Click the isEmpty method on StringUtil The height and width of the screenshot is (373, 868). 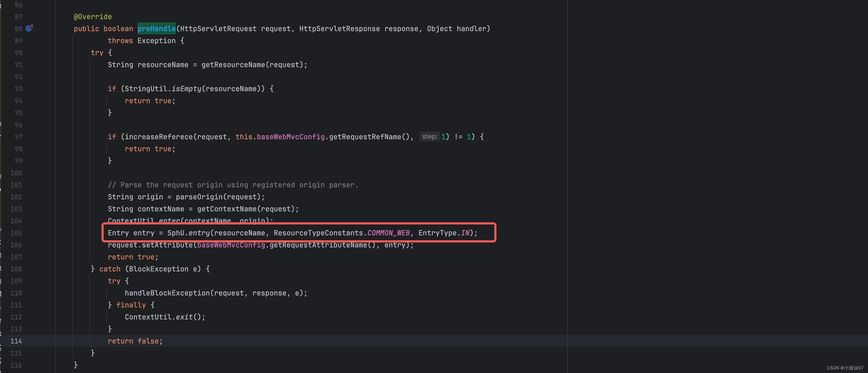186,89
